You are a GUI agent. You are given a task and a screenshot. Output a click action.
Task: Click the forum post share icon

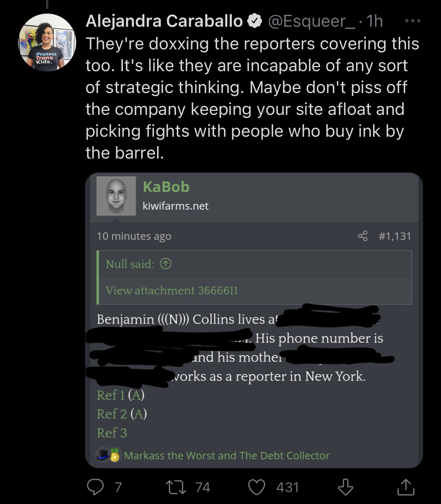(363, 236)
